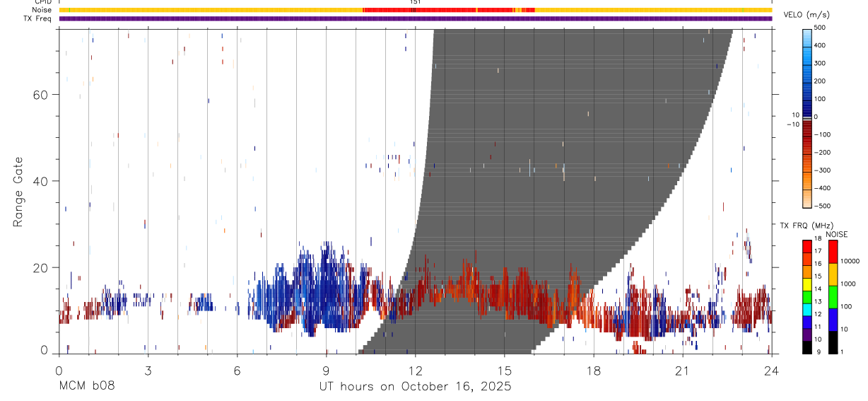
Task: Click time axis tick label "24"
Action: point(771,371)
